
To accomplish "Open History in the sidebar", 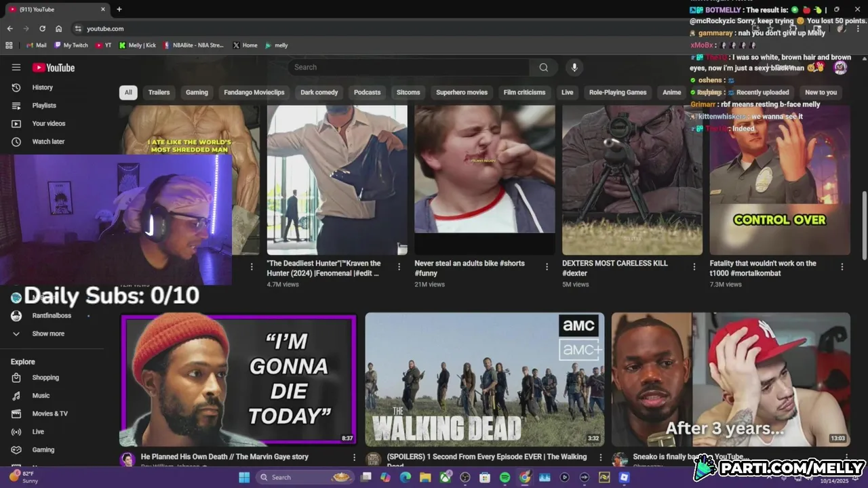I will point(42,87).
